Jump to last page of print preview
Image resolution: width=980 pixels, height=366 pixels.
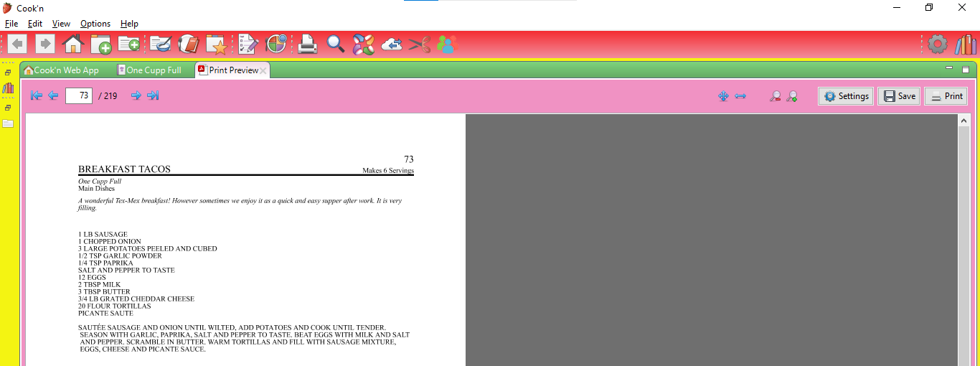[153, 95]
